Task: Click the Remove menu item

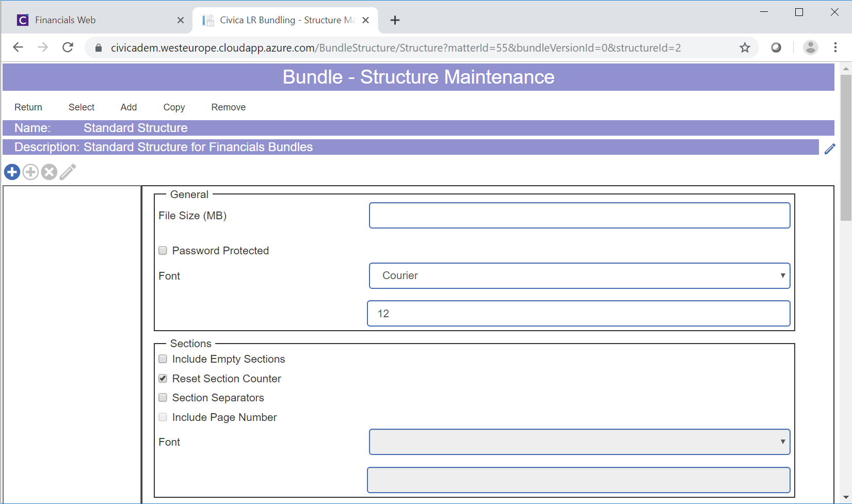Action: coord(229,107)
